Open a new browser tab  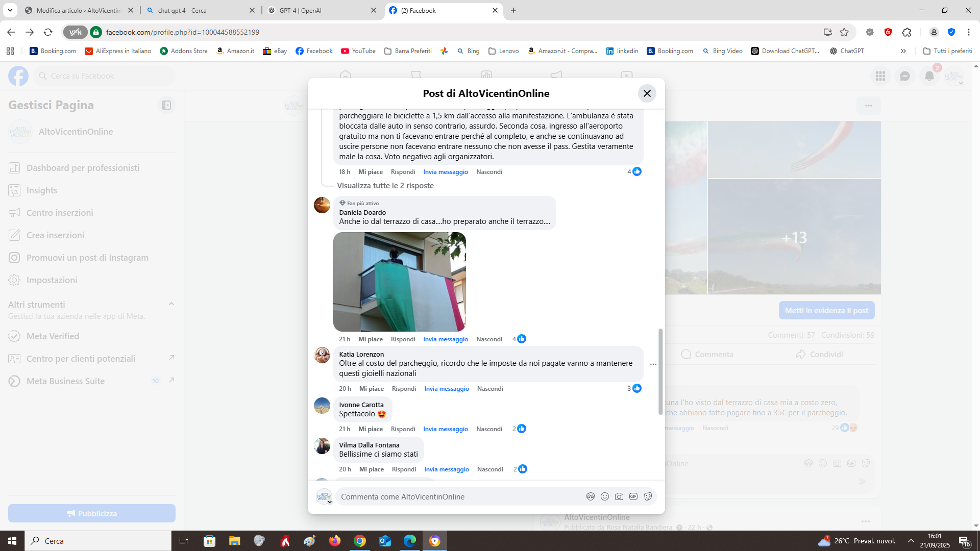513,10
